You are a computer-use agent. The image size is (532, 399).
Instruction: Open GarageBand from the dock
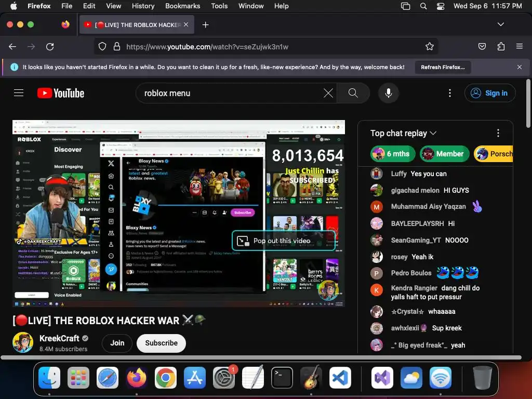[311, 378]
